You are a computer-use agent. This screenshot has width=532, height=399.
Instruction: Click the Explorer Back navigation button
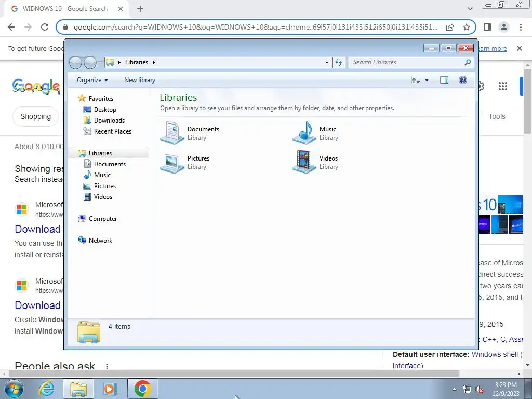(x=76, y=62)
